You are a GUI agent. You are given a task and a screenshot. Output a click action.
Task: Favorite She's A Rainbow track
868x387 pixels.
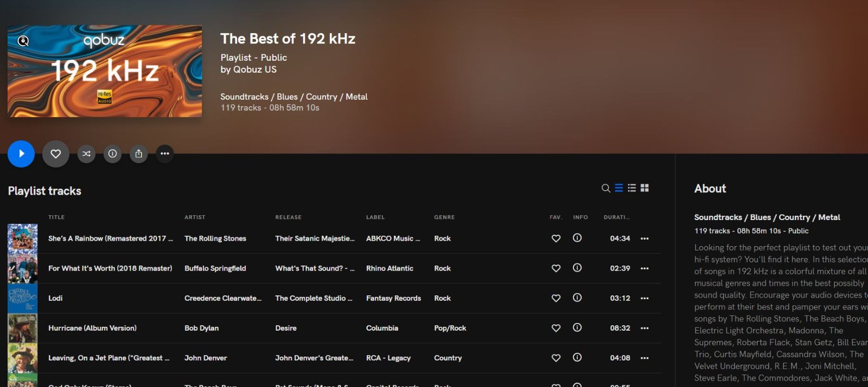click(556, 238)
